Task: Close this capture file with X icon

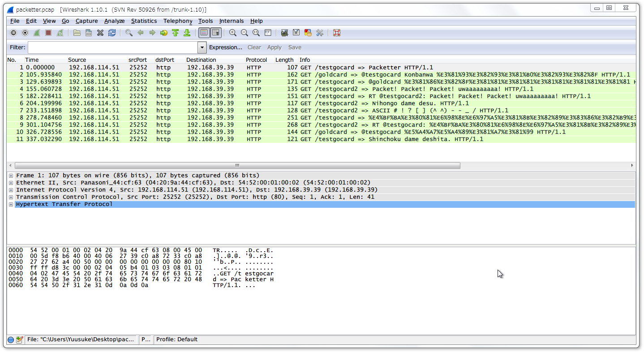Action: (x=100, y=33)
